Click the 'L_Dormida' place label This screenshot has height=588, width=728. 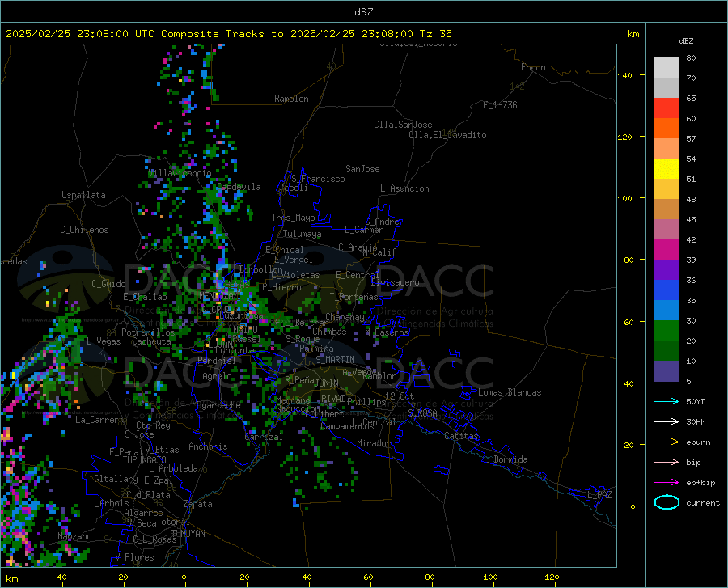point(505,459)
